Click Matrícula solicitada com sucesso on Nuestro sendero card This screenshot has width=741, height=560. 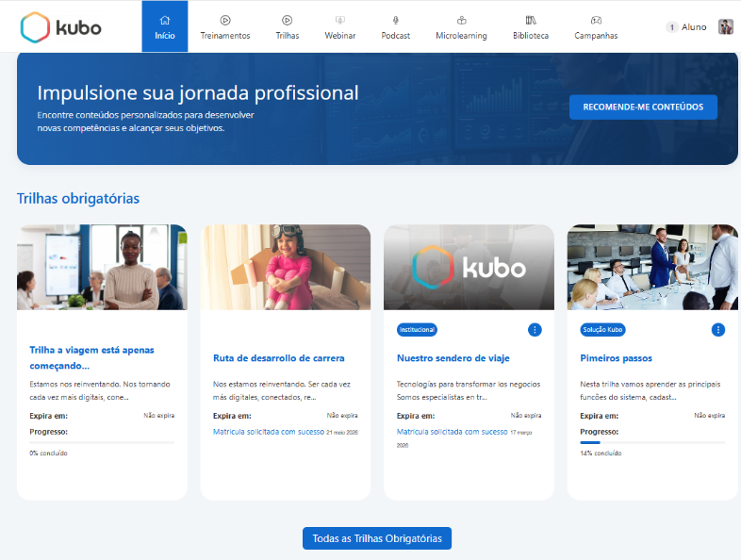coord(453,432)
